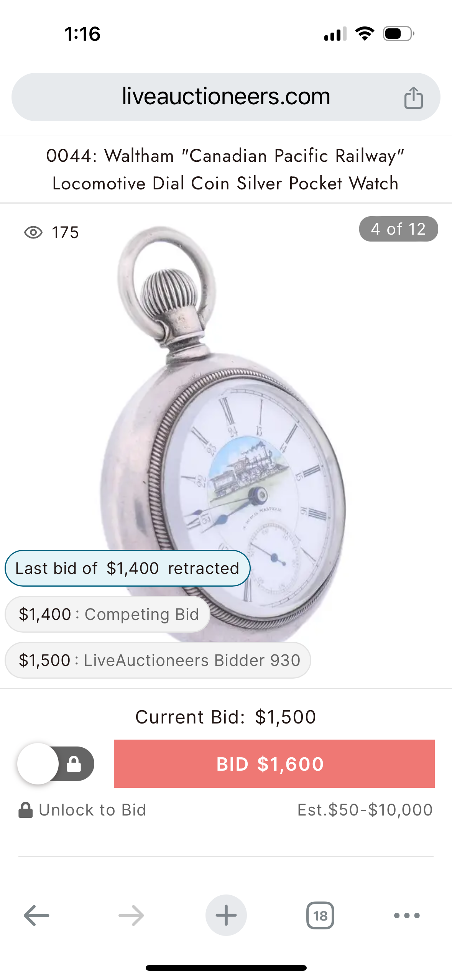Tap the share icon in address bar
Screen dimensions: 452x980
click(413, 97)
